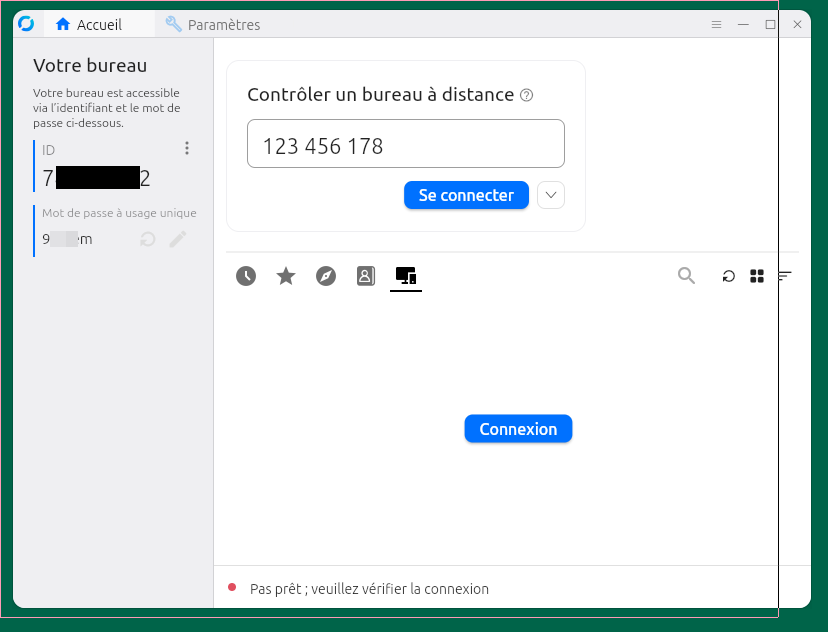Click the Mot de passe à usage unique label
828x632 pixels.
[x=119, y=213]
